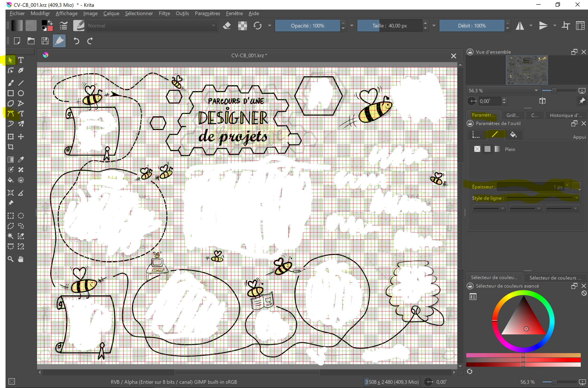Open the Filtre menu
This screenshot has height=388, width=588.
click(x=164, y=13)
